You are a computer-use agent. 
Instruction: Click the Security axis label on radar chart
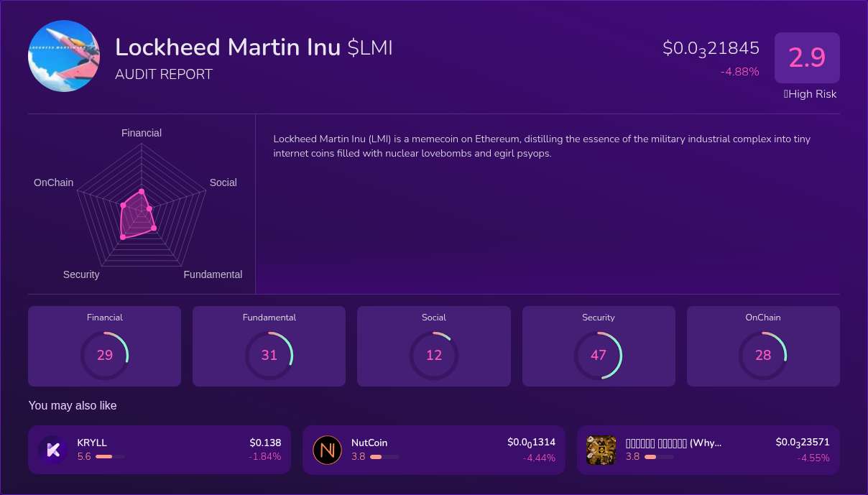click(x=81, y=274)
